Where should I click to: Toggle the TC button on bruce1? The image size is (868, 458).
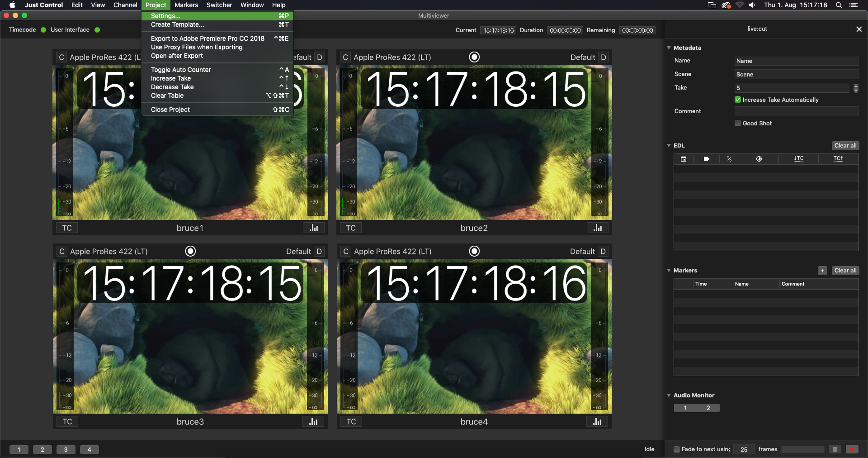(67, 228)
